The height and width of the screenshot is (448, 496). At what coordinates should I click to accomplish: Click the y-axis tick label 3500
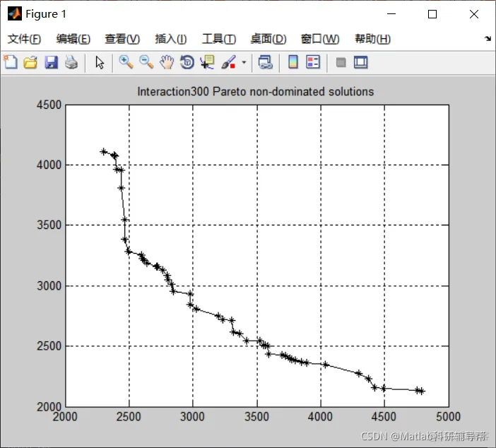click(x=49, y=225)
